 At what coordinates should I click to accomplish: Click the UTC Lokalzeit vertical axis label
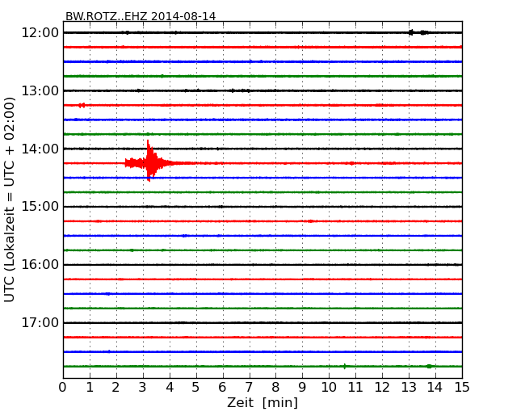point(10,199)
